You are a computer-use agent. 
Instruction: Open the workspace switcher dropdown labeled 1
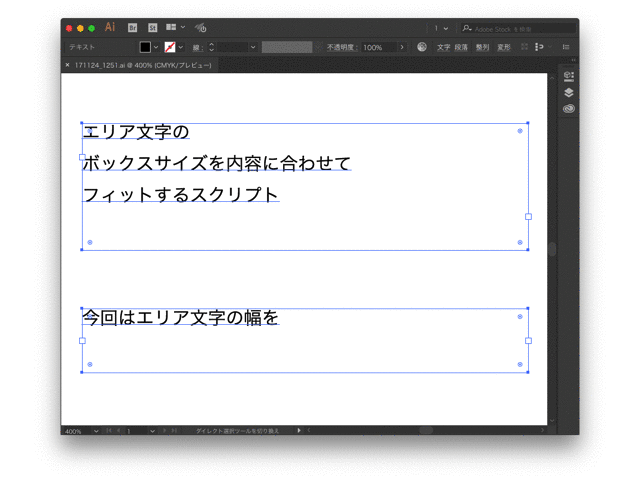click(440, 28)
